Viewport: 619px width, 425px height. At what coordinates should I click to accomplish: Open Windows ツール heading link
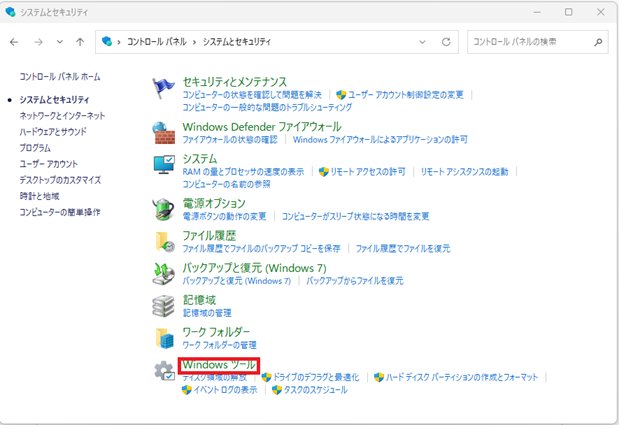click(219, 365)
